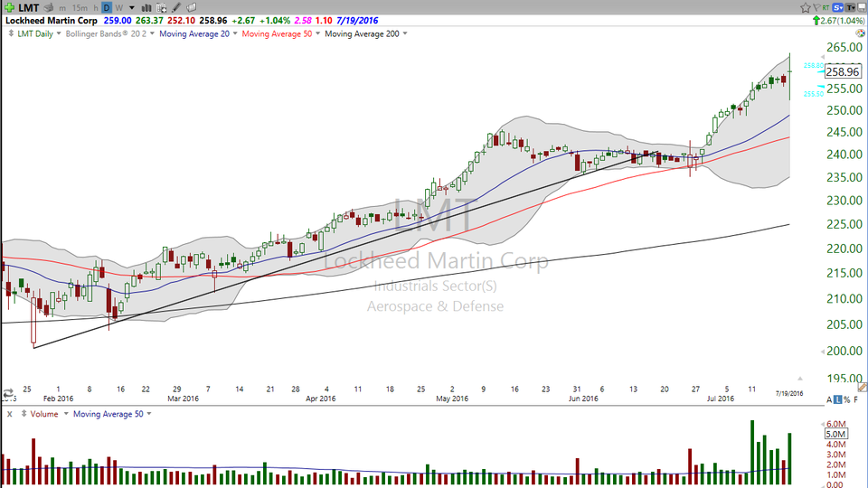
Task: Click the open price 259.00
Action: pyautogui.click(x=118, y=21)
